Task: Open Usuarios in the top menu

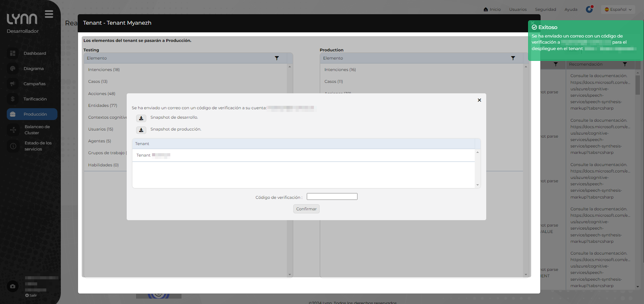Action: tap(518, 9)
